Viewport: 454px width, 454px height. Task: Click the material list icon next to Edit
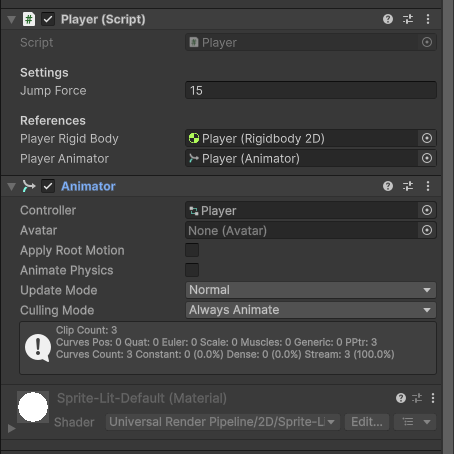click(408, 422)
